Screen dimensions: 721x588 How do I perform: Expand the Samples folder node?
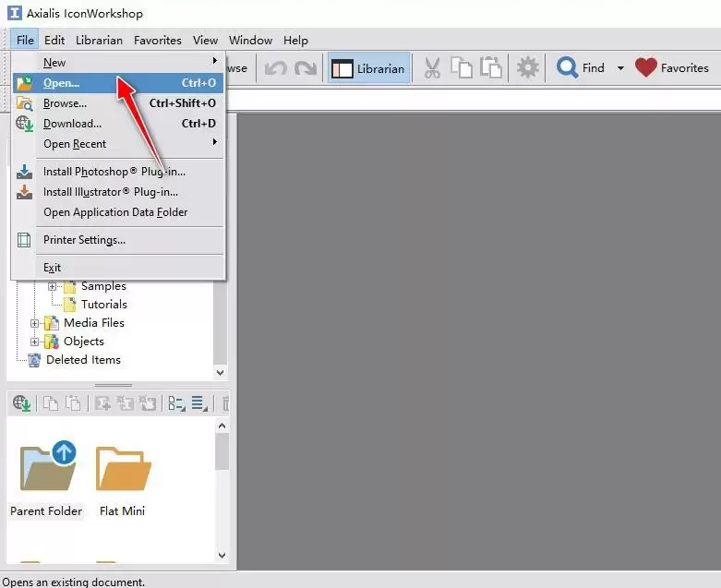pos(53,286)
